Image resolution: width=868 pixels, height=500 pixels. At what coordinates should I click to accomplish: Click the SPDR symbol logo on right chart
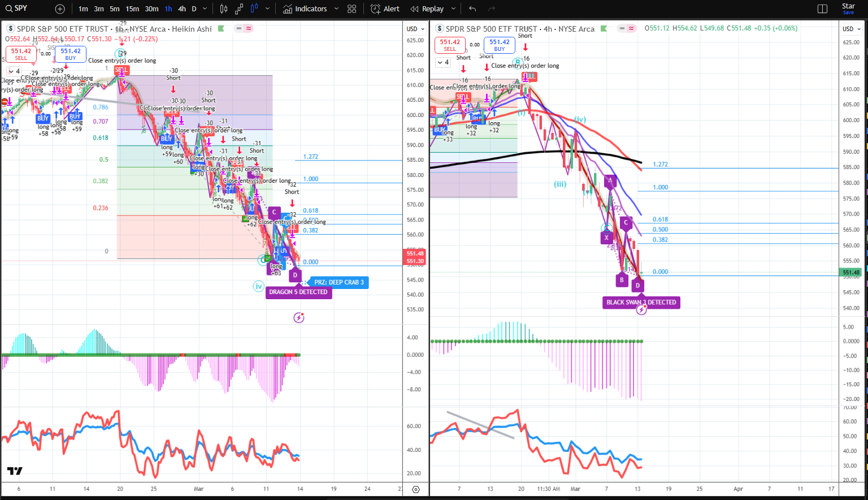click(x=440, y=29)
